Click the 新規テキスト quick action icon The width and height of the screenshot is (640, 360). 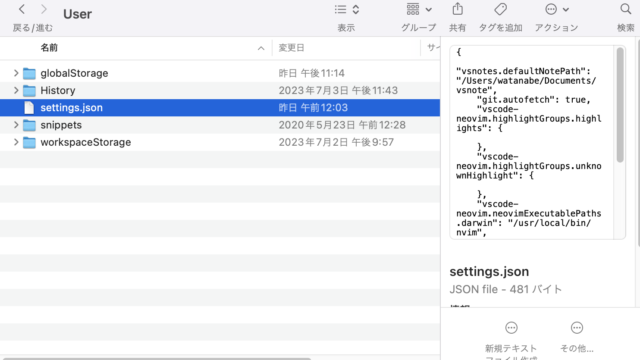point(511,328)
